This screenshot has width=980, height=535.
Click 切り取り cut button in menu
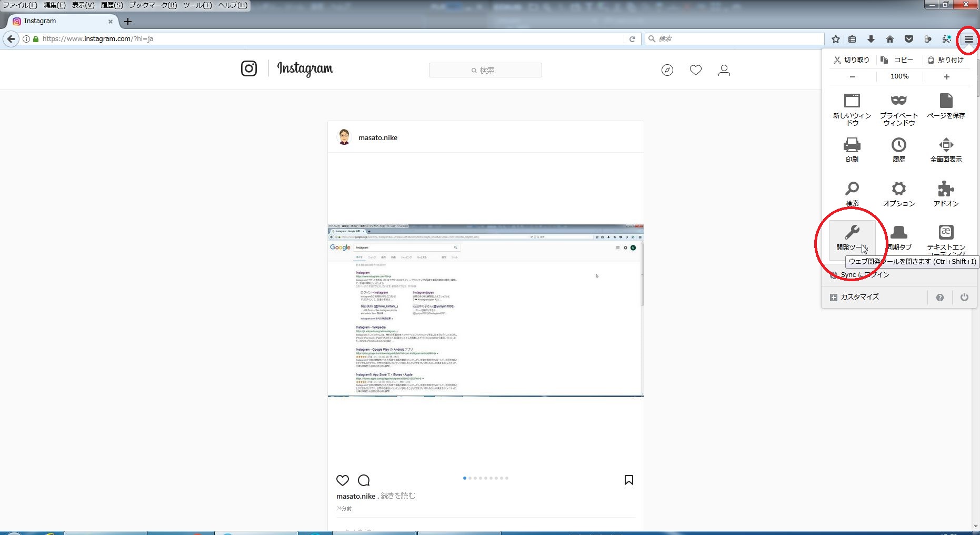pyautogui.click(x=852, y=60)
